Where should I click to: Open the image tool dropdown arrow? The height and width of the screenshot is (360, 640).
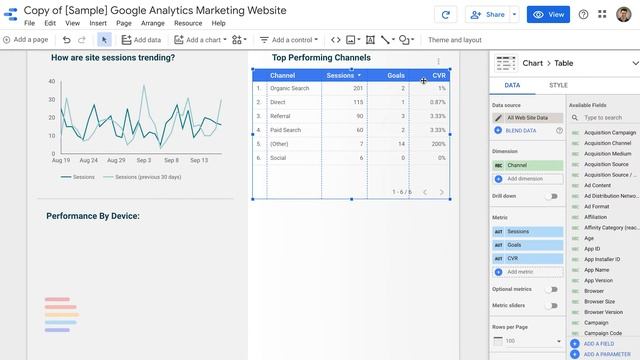coord(358,40)
